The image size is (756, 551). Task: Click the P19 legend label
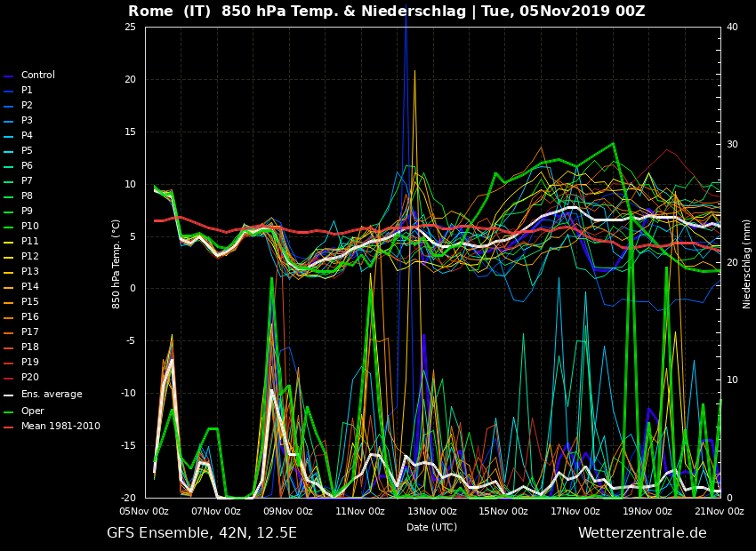click(x=30, y=362)
